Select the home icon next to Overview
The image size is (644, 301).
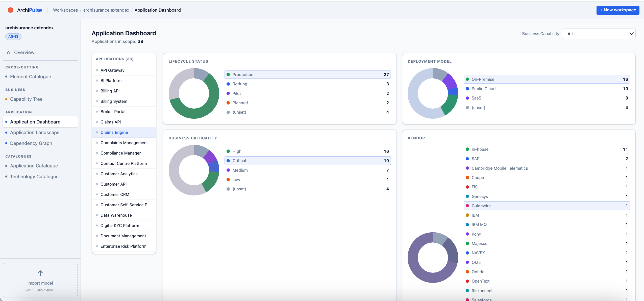coord(8,52)
